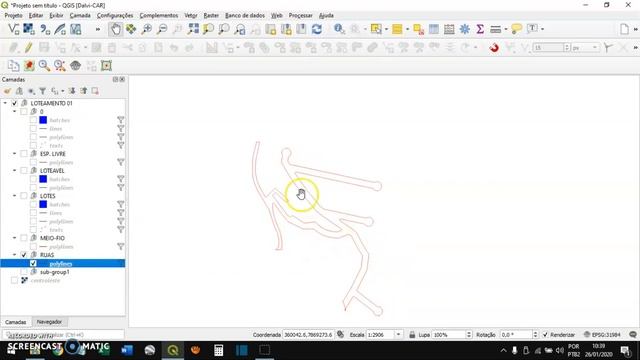Open the Camada menu

pyautogui.click(x=80, y=16)
